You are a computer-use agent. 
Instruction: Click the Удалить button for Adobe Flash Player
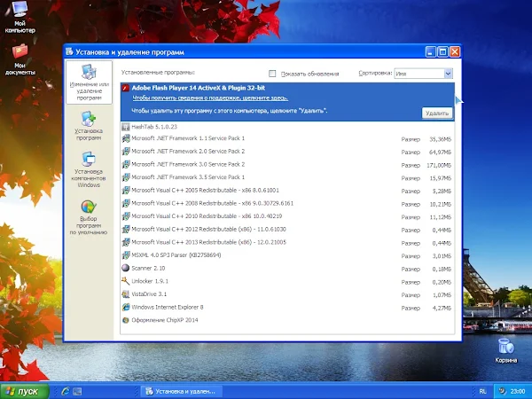pos(437,113)
